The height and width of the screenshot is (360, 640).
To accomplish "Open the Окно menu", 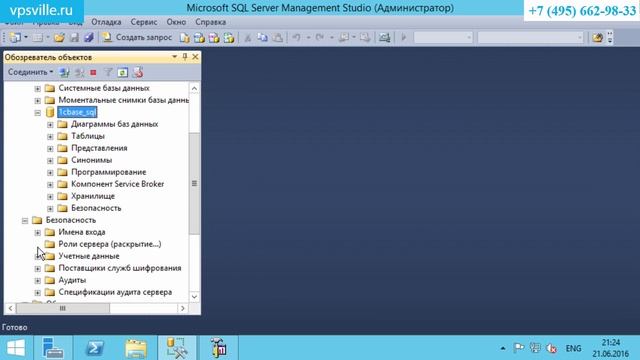I will point(176,22).
